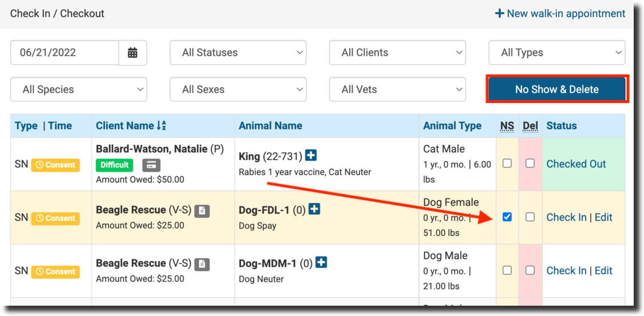Click the Time column header
644x316 pixels.
coord(60,126)
